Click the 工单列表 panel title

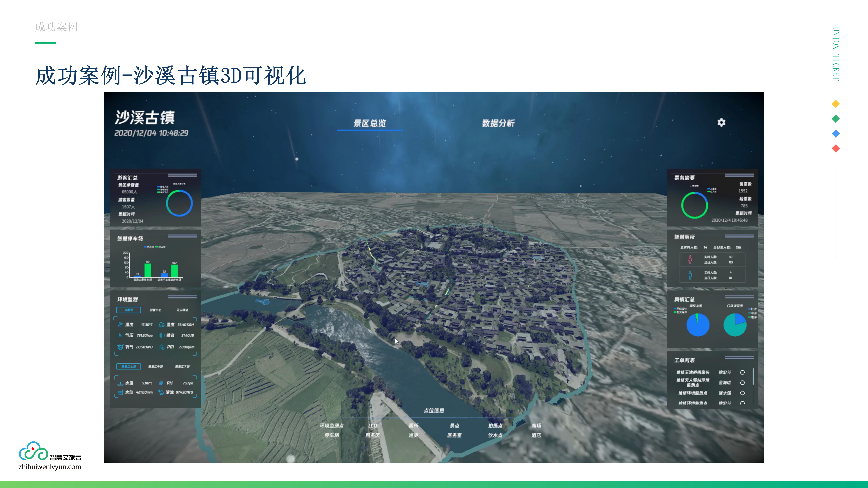(x=684, y=360)
